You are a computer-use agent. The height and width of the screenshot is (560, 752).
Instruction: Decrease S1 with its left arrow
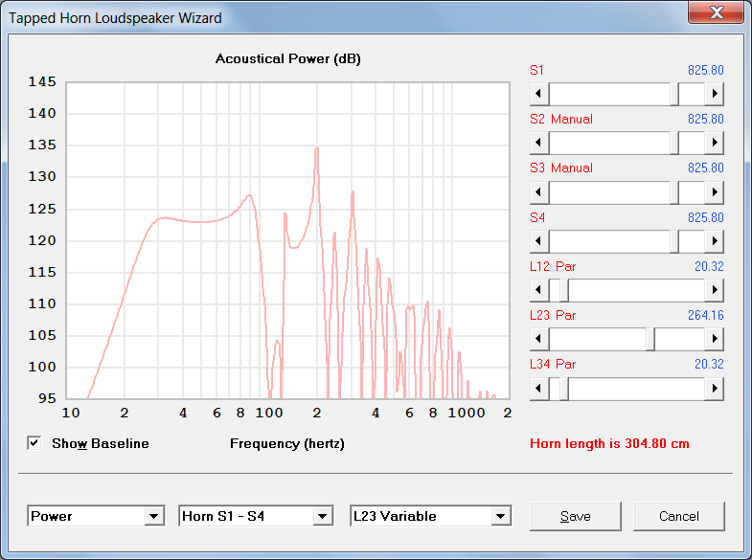tap(539, 94)
